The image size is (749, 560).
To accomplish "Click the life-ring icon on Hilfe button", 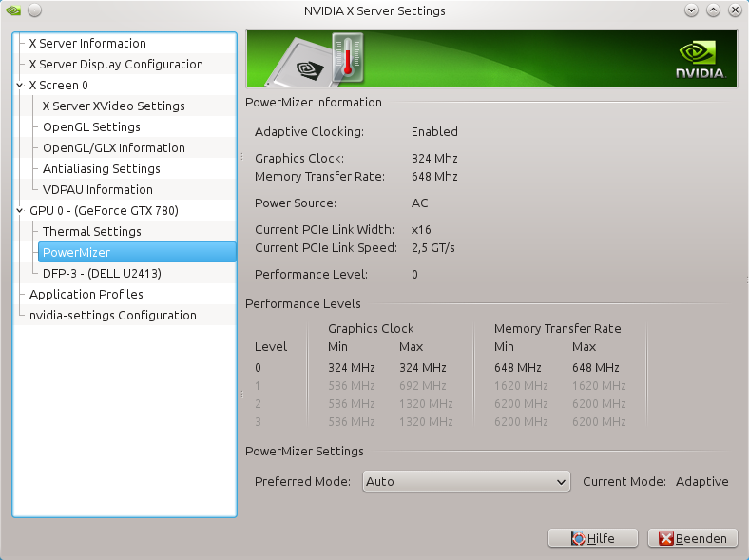I will pos(578,538).
